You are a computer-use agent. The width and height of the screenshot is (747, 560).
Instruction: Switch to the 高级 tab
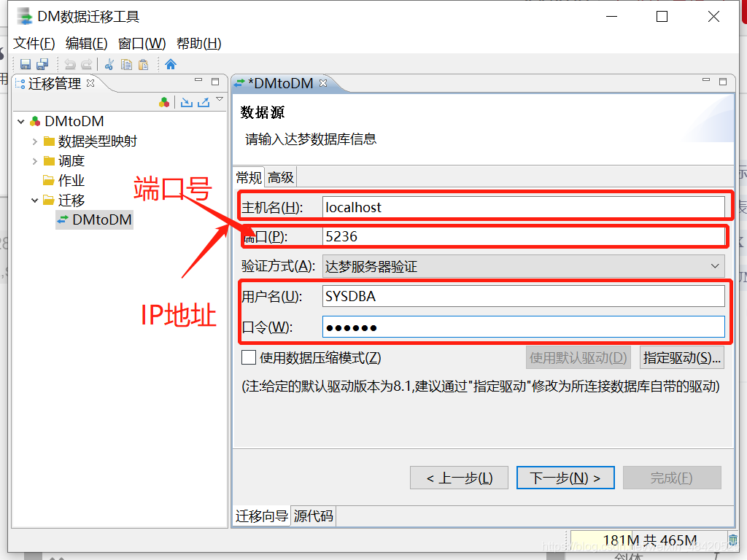pyautogui.click(x=281, y=178)
